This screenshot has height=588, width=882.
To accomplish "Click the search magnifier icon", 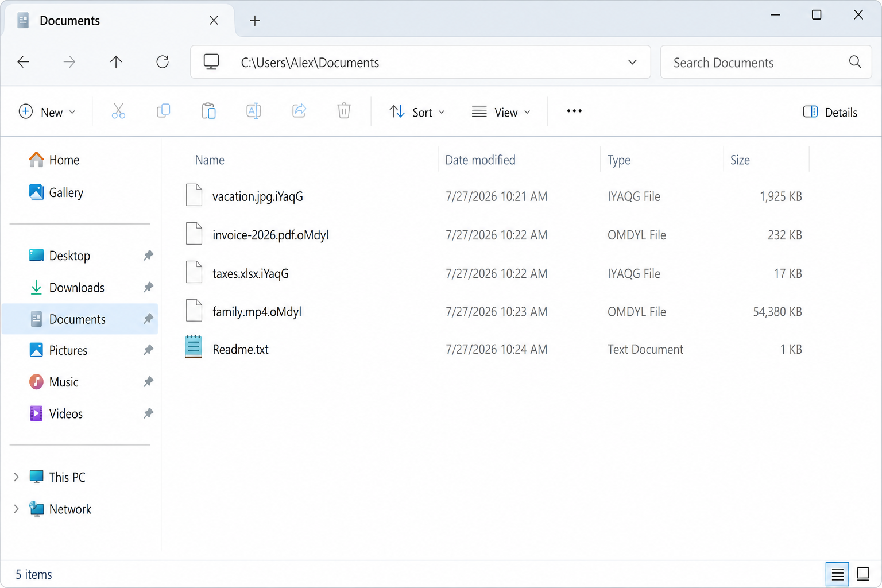I will coord(855,62).
